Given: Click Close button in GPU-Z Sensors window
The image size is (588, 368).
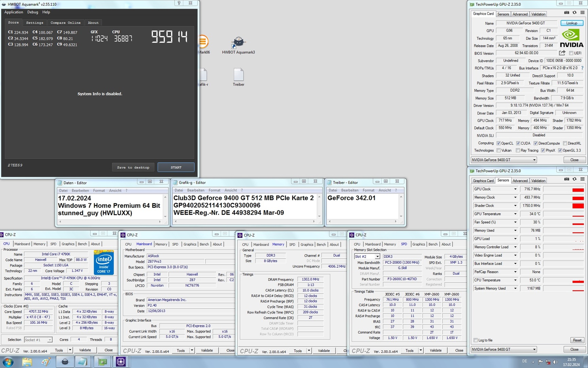Looking at the screenshot, I should [574, 349].
